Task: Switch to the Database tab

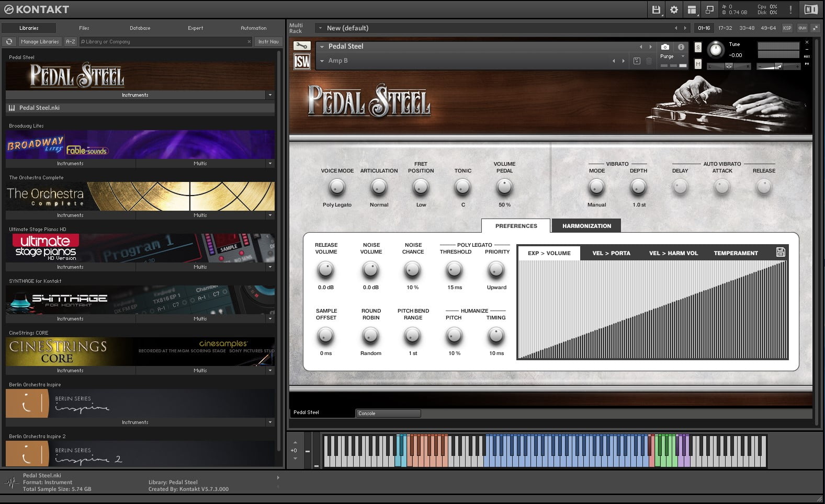Action: point(140,28)
